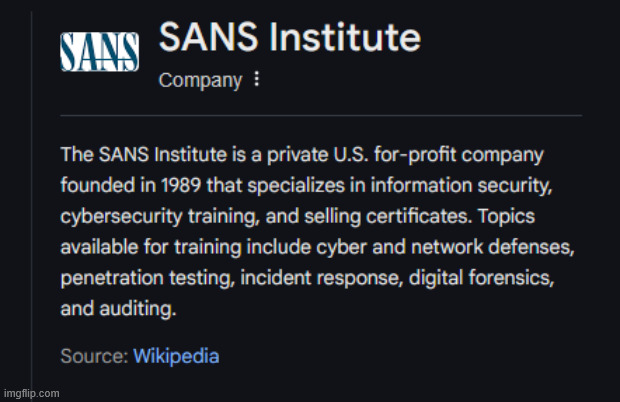This screenshot has width=620, height=402.
Task: Click the imgflip.com watermark
Action: tap(31, 393)
